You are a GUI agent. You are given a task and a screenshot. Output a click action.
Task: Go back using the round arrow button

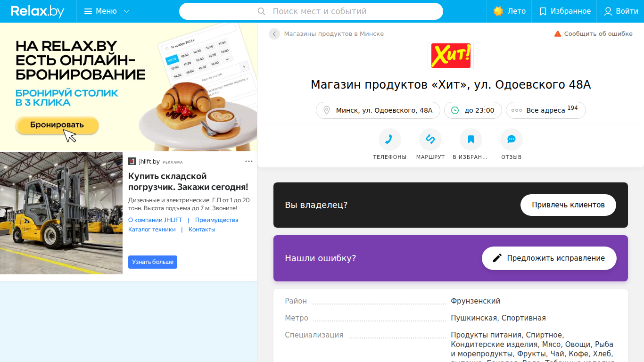274,34
